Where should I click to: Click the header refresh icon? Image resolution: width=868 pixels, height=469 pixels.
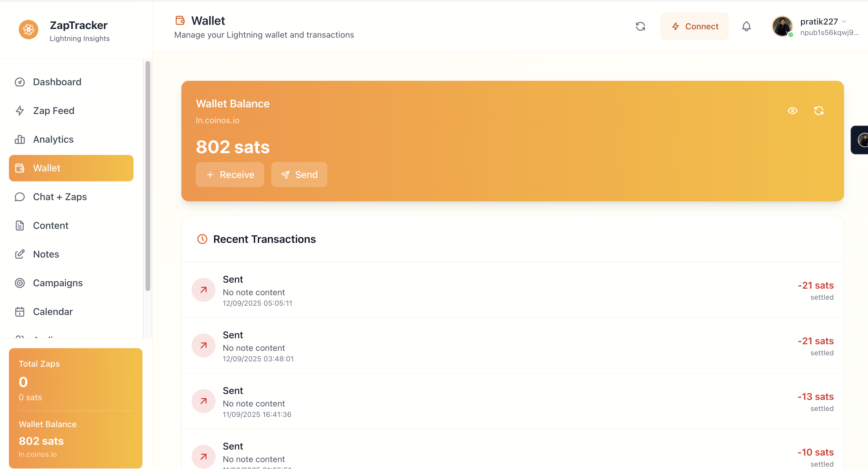click(x=640, y=26)
